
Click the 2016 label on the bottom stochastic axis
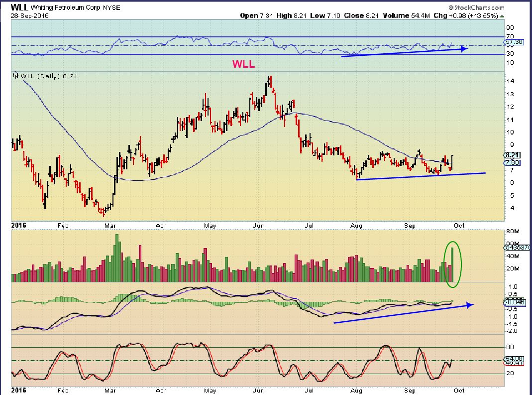pos(18,390)
